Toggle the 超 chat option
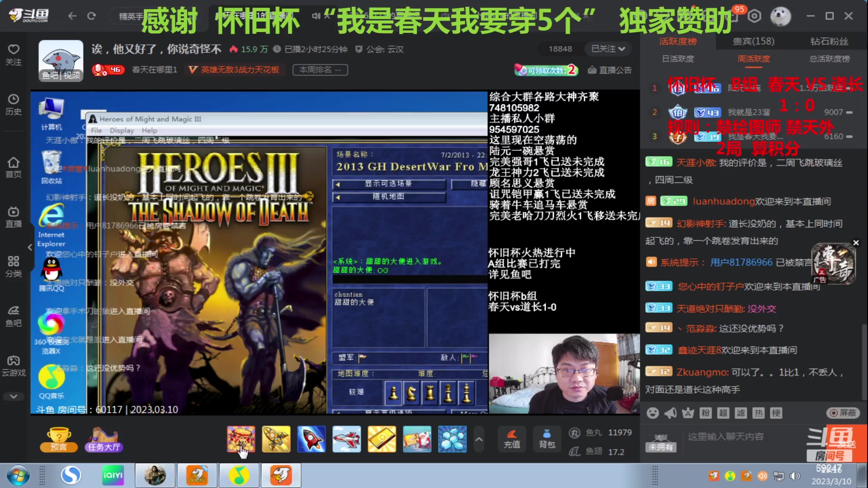This screenshot has width=868, height=488. pyautogui.click(x=723, y=413)
